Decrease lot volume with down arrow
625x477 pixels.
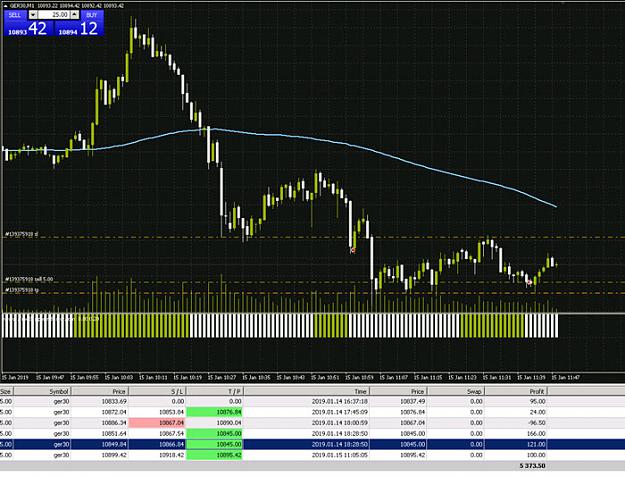point(33,15)
